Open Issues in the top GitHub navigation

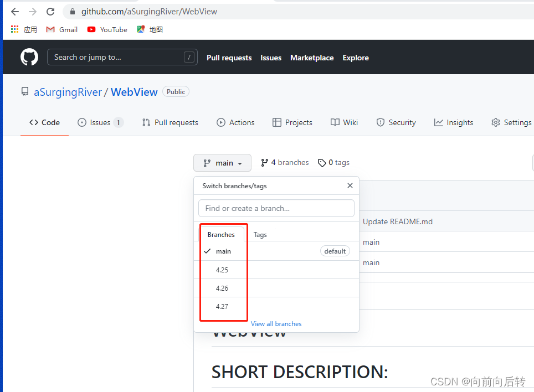click(x=271, y=58)
